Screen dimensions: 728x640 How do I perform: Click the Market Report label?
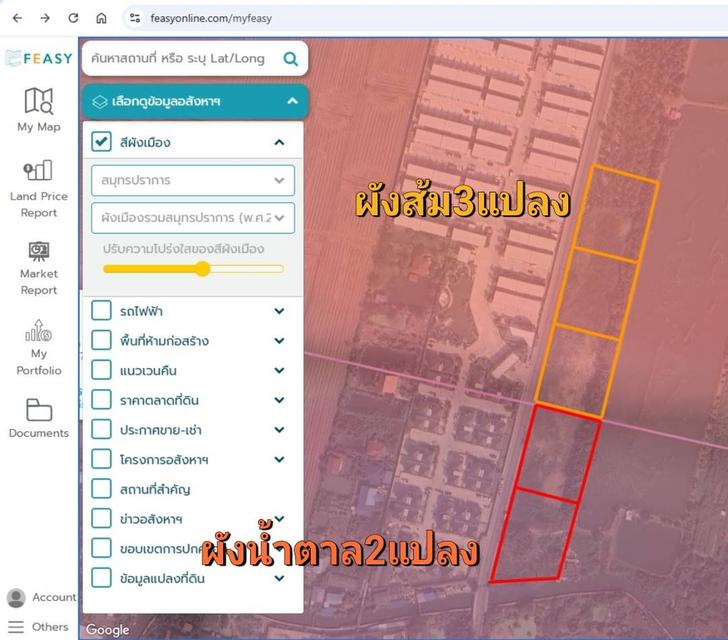pyautogui.click(x=39, y=282)
